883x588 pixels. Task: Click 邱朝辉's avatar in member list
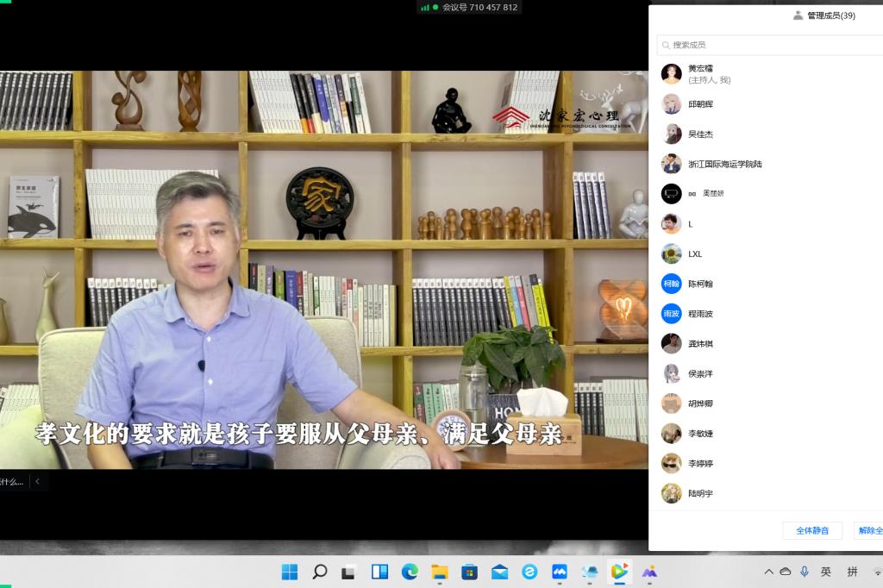coord(671,104)
